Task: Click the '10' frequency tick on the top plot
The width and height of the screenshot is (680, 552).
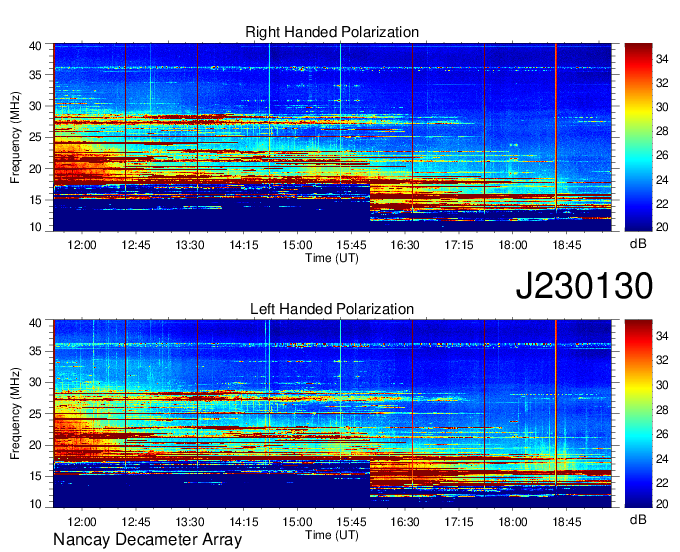Action: (x=35, y=227)
